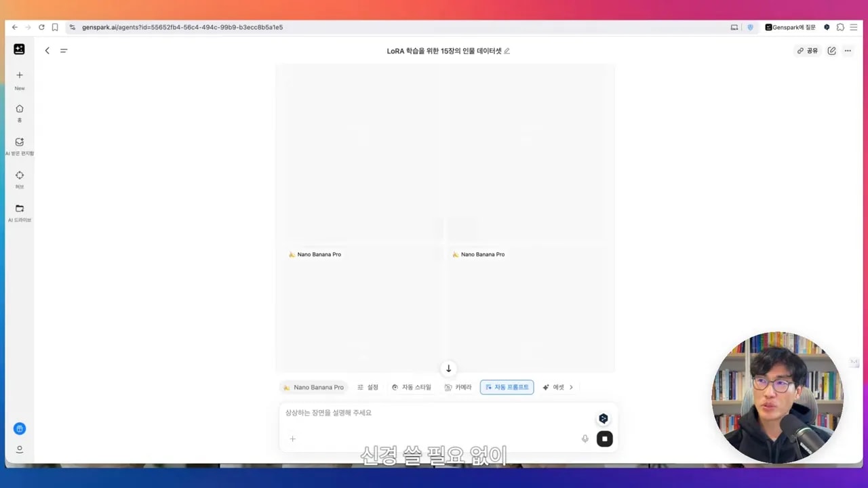Open AI 받은 편지함 inbox in sidebar
This screenshot has height=488, width=868.
(x=19, y=145)
